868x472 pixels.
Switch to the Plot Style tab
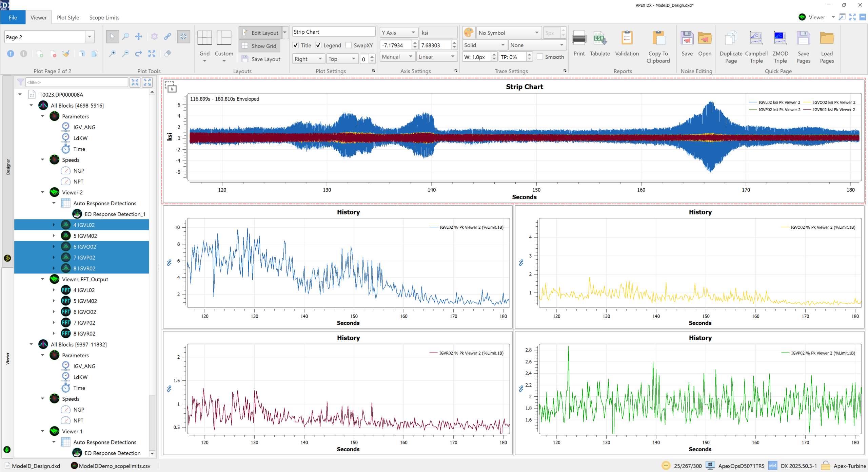pyautogui.click(x=68, y=18)
